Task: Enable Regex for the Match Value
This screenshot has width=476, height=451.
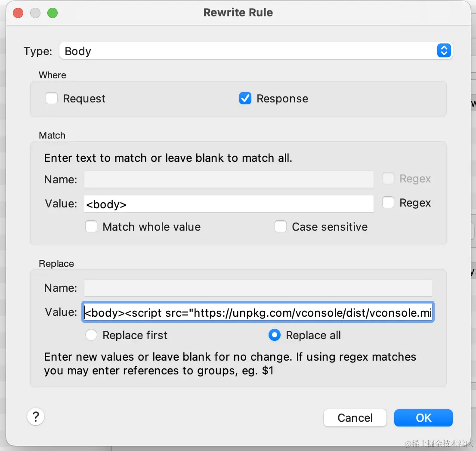Action: [388, 202]
